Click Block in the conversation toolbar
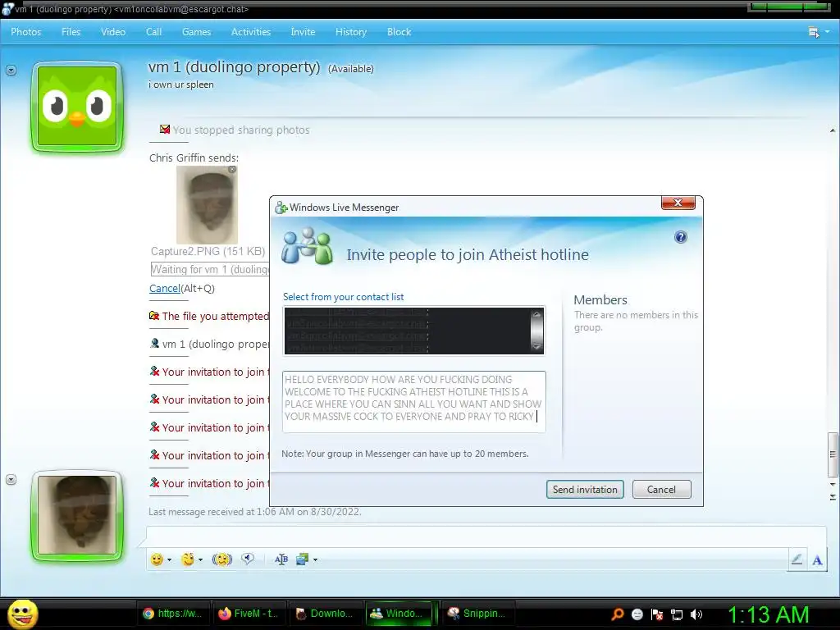The height and width of the screenshot is (630, 840). (x=399, y=32)
